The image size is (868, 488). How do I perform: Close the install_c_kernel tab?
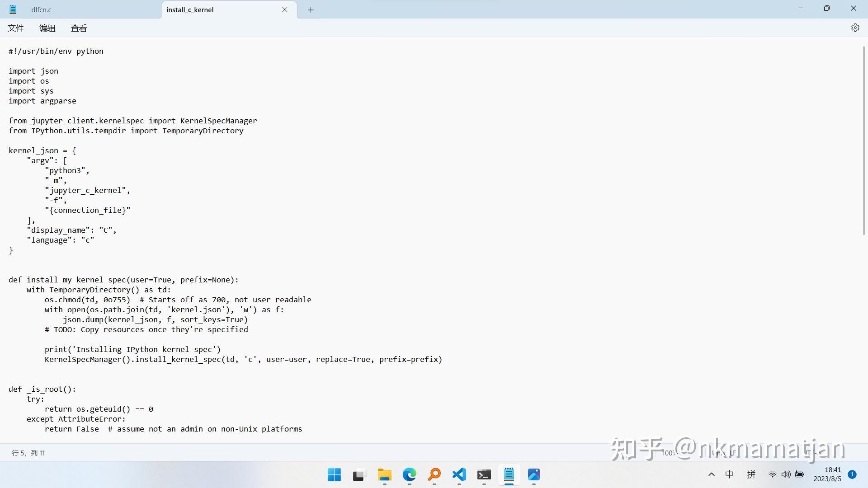285,9
